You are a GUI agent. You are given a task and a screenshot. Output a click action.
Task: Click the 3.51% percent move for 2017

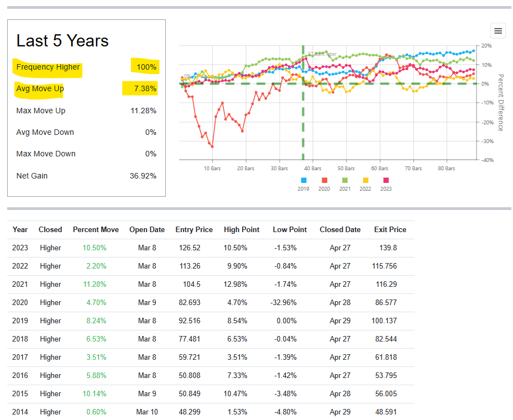(x=96, y=357)
